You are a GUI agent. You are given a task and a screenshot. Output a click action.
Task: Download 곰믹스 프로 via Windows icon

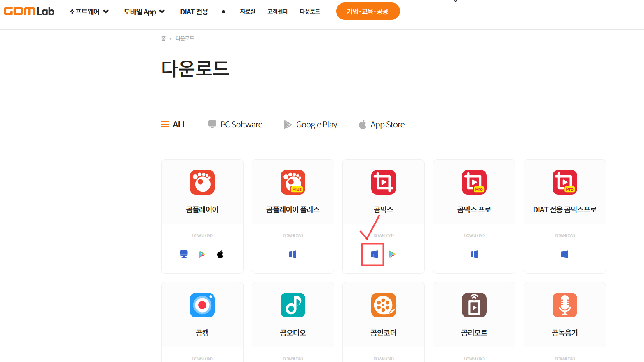coord(474,254)
